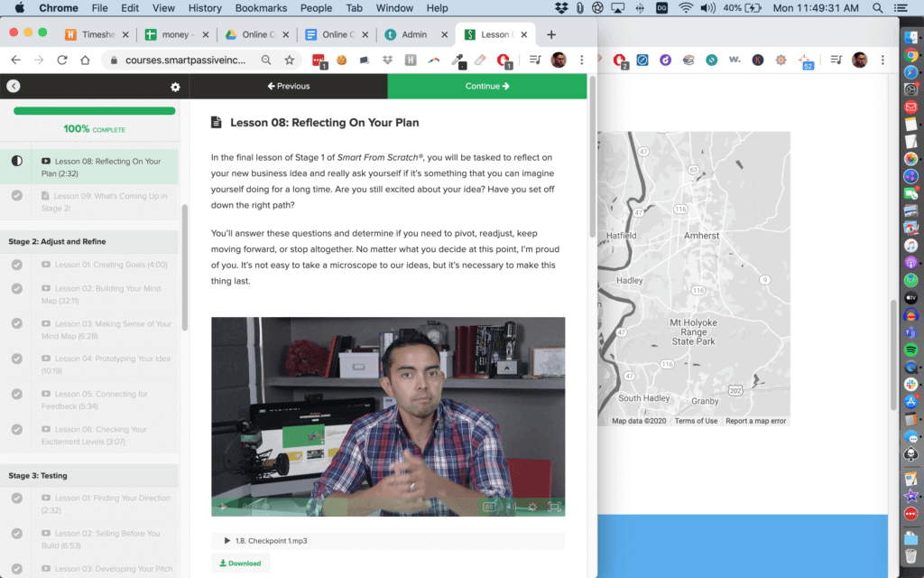
Task: Click Report a map error link
Action: click(x=755, y=421)
